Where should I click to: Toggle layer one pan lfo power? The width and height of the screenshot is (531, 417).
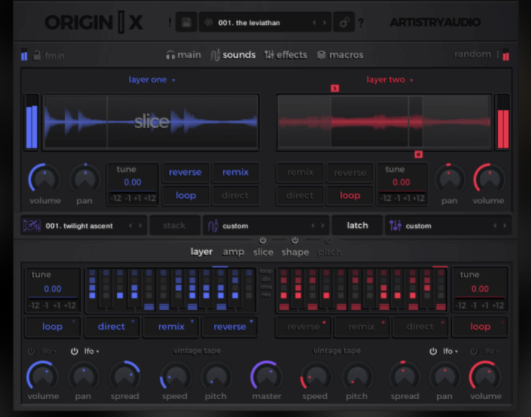pyautogui.click(x=75, y=351)
